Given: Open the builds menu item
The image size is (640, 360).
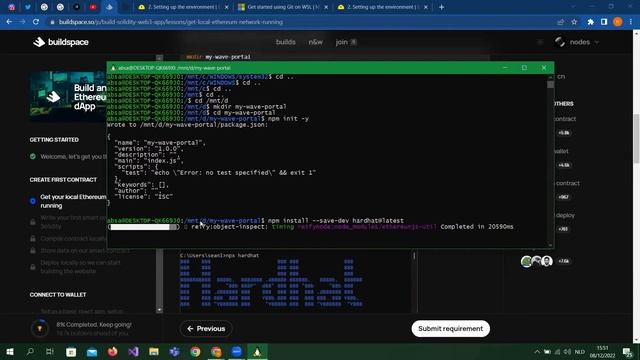Looking at the screenshot, I should click(285, 42).
